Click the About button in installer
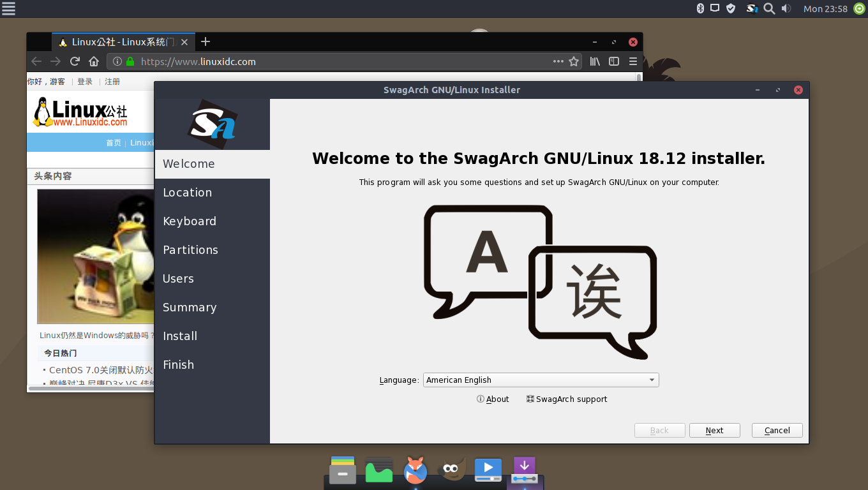 point(493,399)
